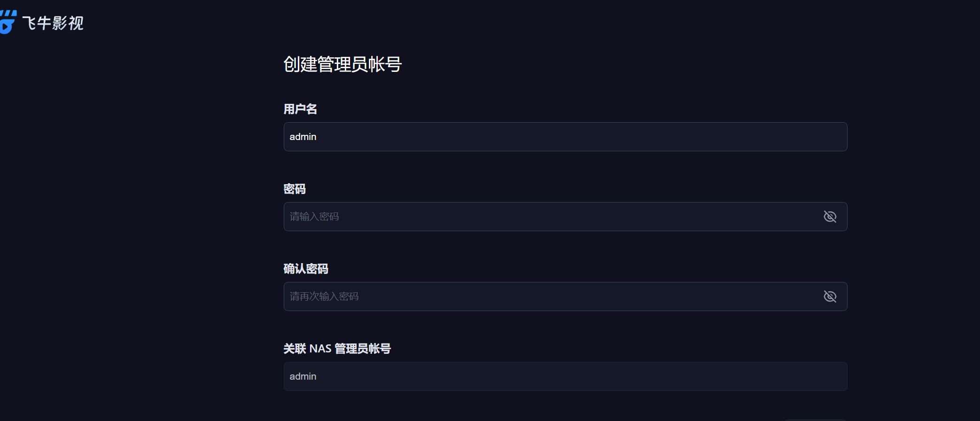Click the placeholder text 请输入密码

coord(314,217)
